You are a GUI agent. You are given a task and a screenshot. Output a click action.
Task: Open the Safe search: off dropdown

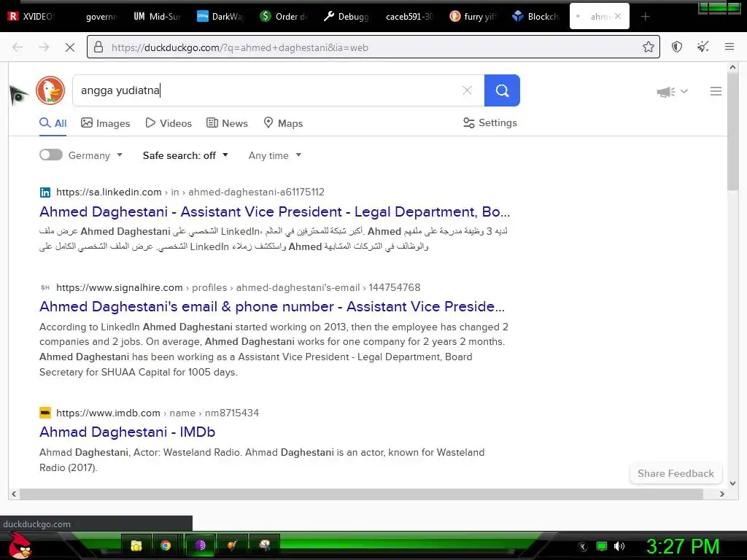click(185, 155)
